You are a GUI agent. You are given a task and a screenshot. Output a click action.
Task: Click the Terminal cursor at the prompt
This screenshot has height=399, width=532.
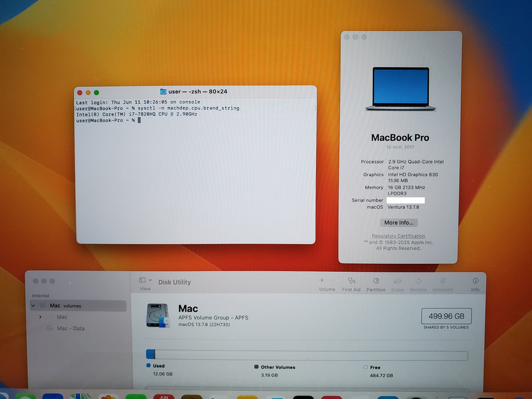(x=139, y=120)
